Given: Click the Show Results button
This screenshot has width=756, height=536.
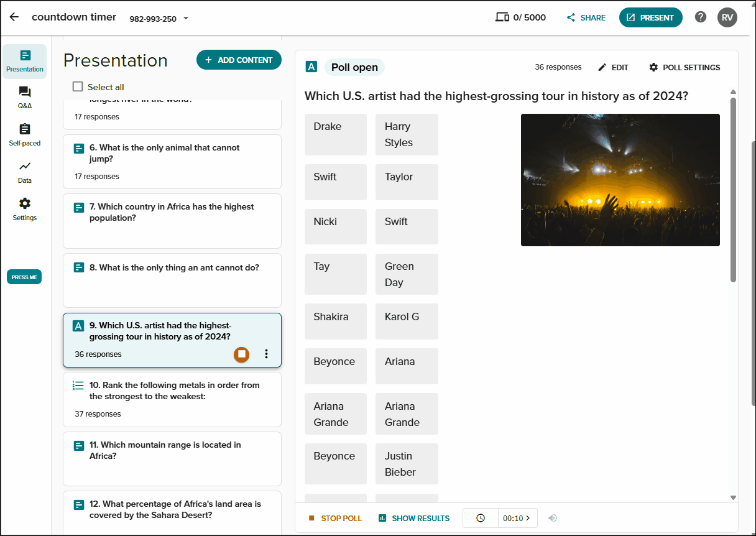Looking at the screenshot, I should pos(414,518).
